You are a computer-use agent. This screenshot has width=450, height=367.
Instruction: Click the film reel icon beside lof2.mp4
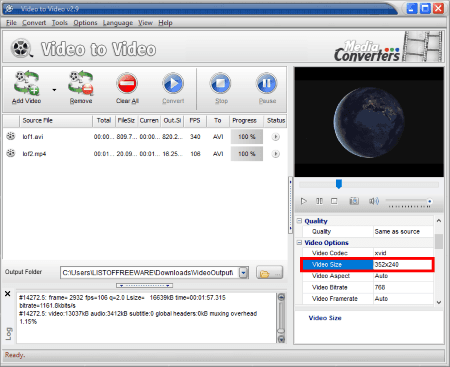tap(11, 153)
